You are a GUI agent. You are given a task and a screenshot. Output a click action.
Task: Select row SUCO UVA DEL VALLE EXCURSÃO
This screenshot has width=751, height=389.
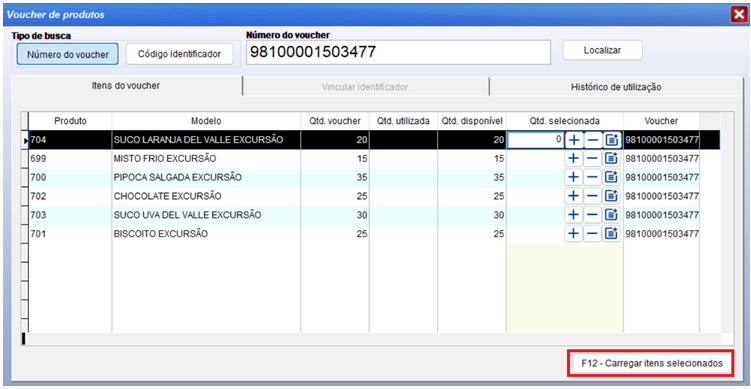pyautogui.click(x=374, y=215)
